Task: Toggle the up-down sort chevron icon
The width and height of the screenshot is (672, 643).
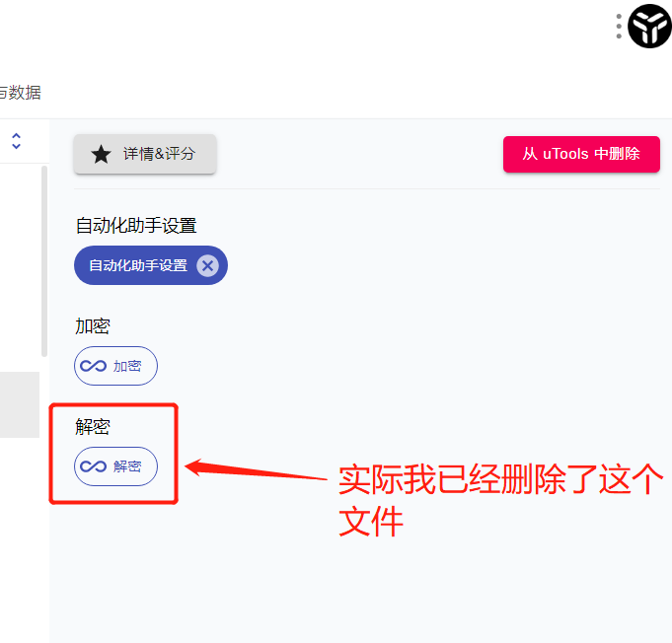Action: point(17,141)
